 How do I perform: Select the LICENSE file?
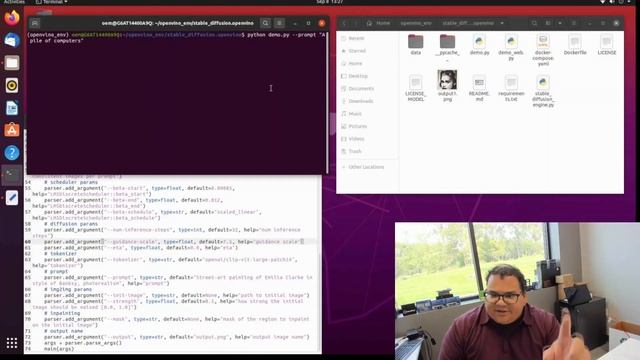click(607, 45)
